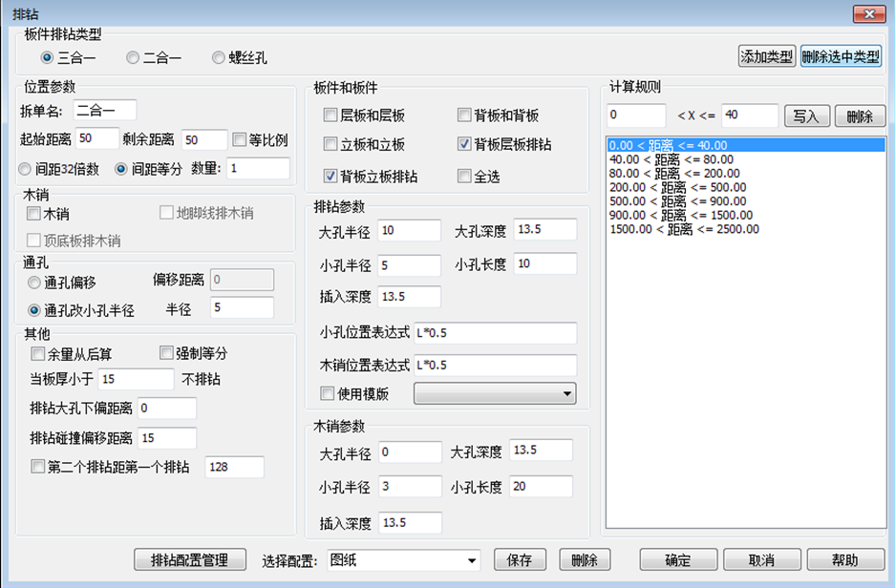
Task: Select rule 900.00 < 距离 <= 1500.00
Action: point(746,215)
